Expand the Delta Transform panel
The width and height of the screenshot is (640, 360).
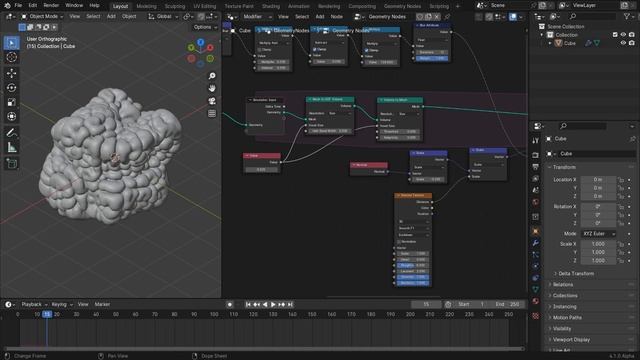[x=576, y=273]
